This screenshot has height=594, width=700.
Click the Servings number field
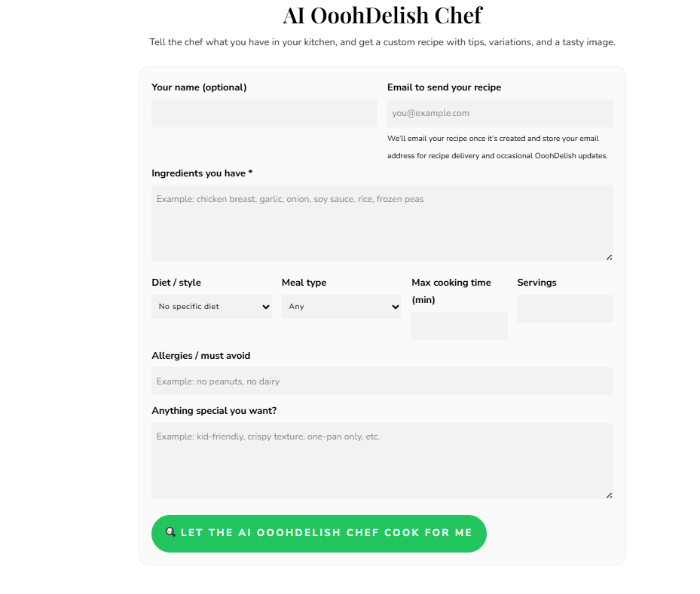tap(564, 309)
